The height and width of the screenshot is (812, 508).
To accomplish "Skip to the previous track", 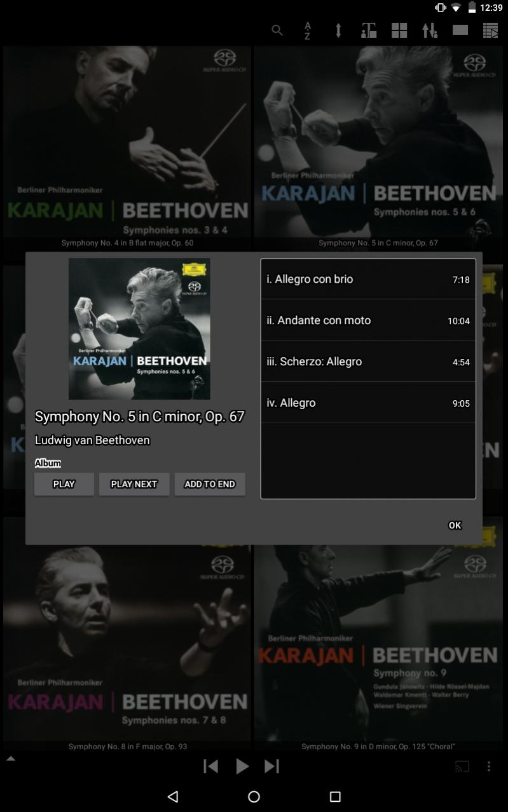I will click(x=210, y=766).
